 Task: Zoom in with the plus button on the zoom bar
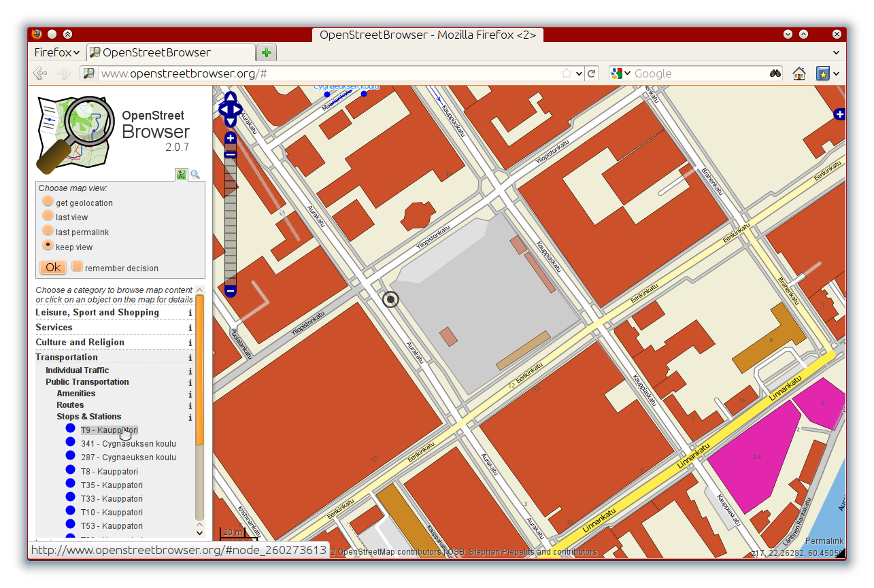click(231, 138)
